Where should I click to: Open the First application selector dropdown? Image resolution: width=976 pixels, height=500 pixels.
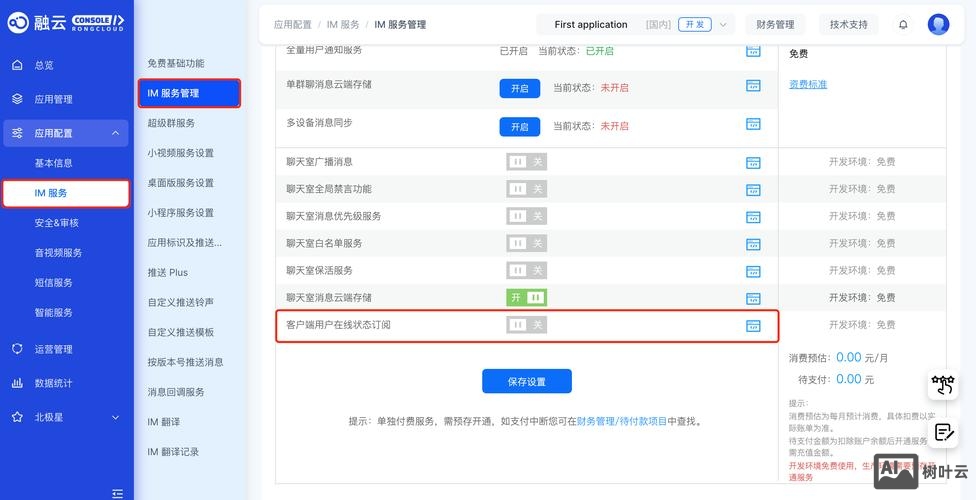(x=636, y=25)
